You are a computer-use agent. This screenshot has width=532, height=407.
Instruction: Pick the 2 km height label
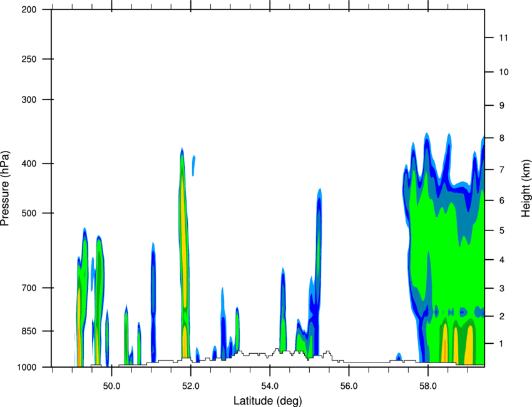point(502,316)
